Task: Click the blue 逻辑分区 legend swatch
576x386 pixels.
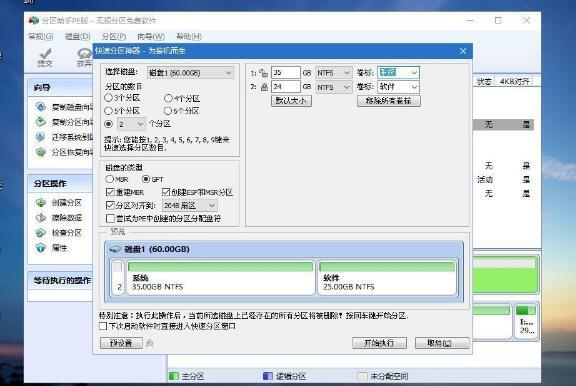Action: click(x=268, y=376)
